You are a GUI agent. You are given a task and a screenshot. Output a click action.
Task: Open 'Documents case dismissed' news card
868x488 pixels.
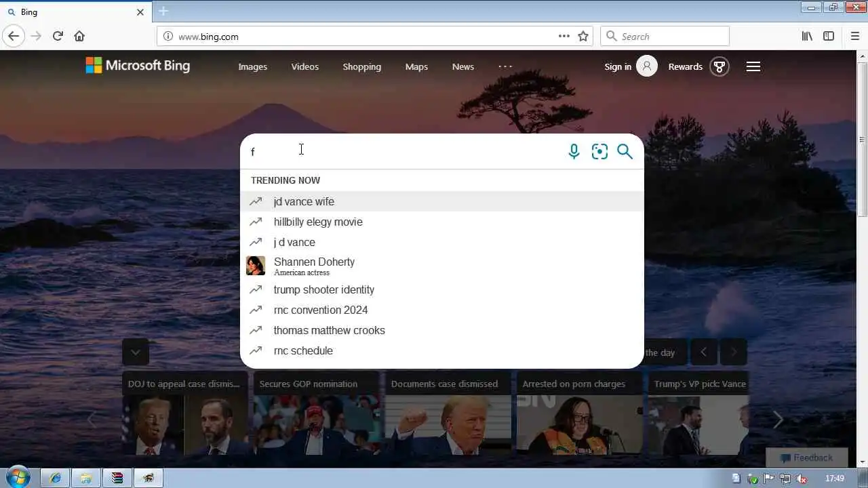(448, 412)
